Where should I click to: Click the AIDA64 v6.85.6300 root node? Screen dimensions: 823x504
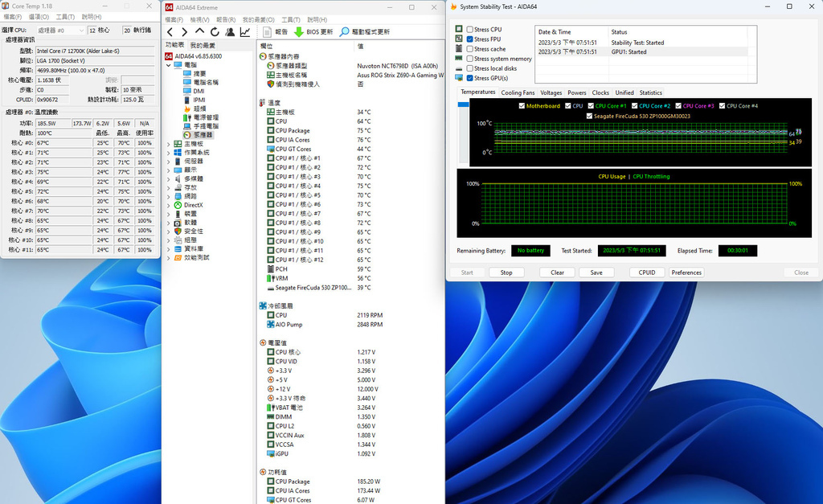[199, 56]
